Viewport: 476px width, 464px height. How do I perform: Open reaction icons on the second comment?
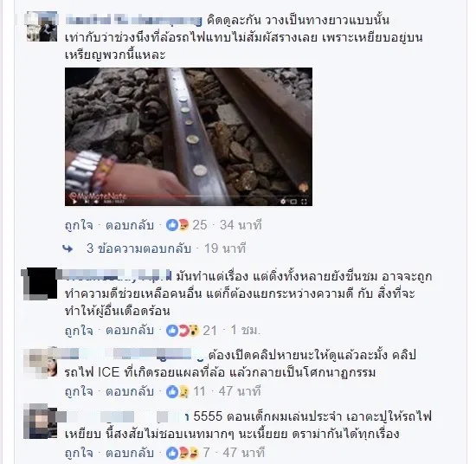pos(183,331)
